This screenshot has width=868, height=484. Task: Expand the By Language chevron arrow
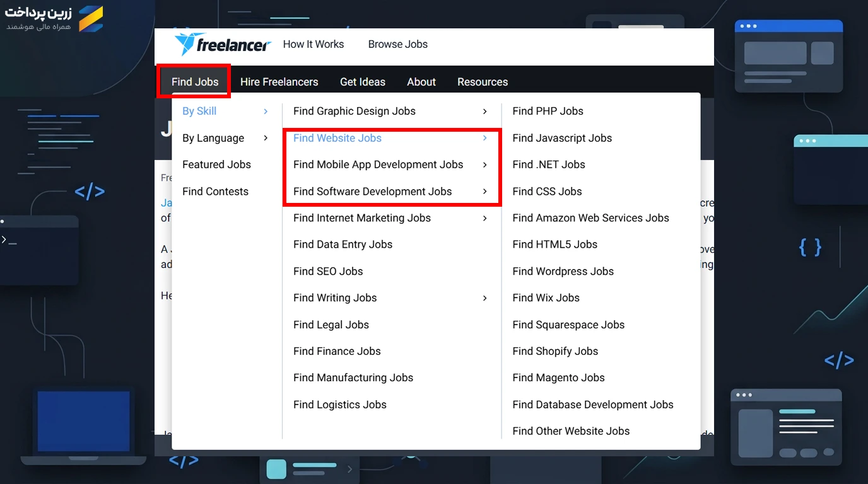(x=266, y=138)
